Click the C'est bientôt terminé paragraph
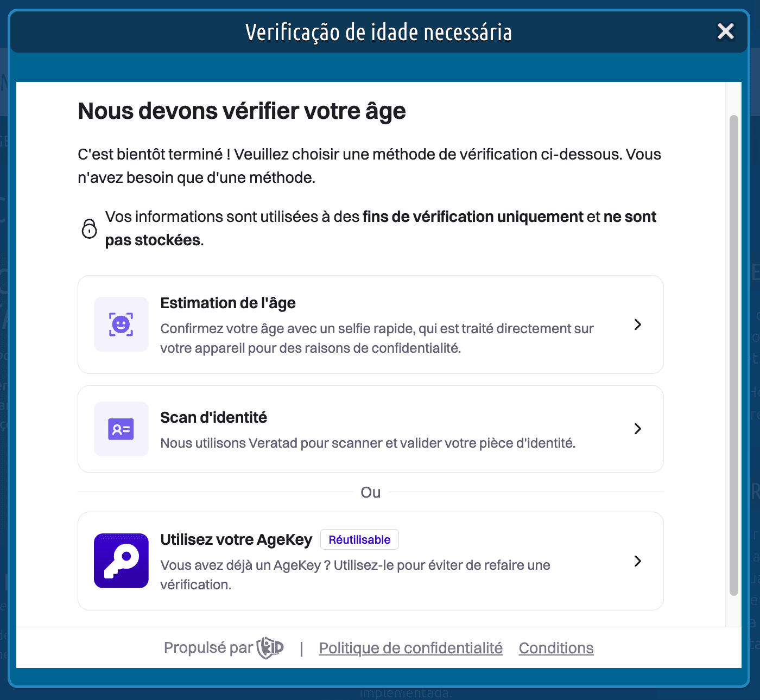This screenshot has width=760, height=700. (369, 166)
